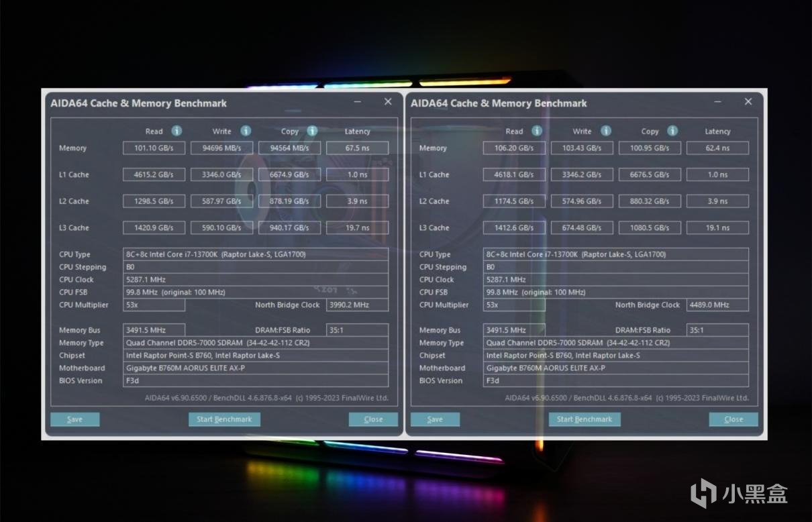Select Memory Bus 3491.5 MHz in left window
Image resolution: width=812 pixels, height=522 pixels.
click(154, 330)
